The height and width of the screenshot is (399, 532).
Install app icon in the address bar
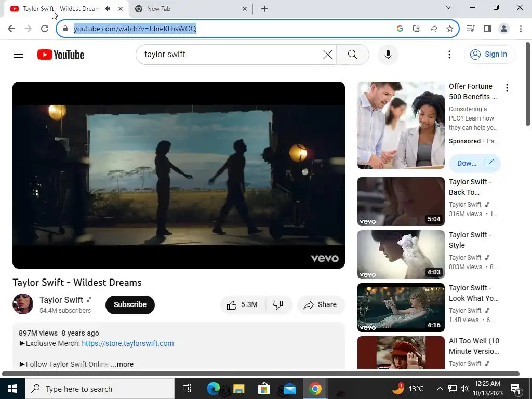click(416, 29)
